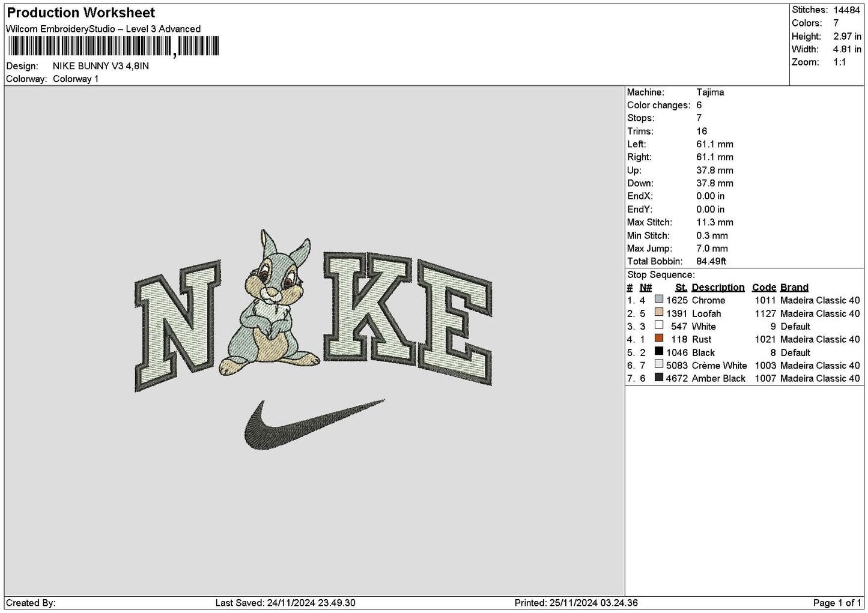Click the 'Page 1 of 1' footer text
The image size is (868, 613).
pos(837,603)
